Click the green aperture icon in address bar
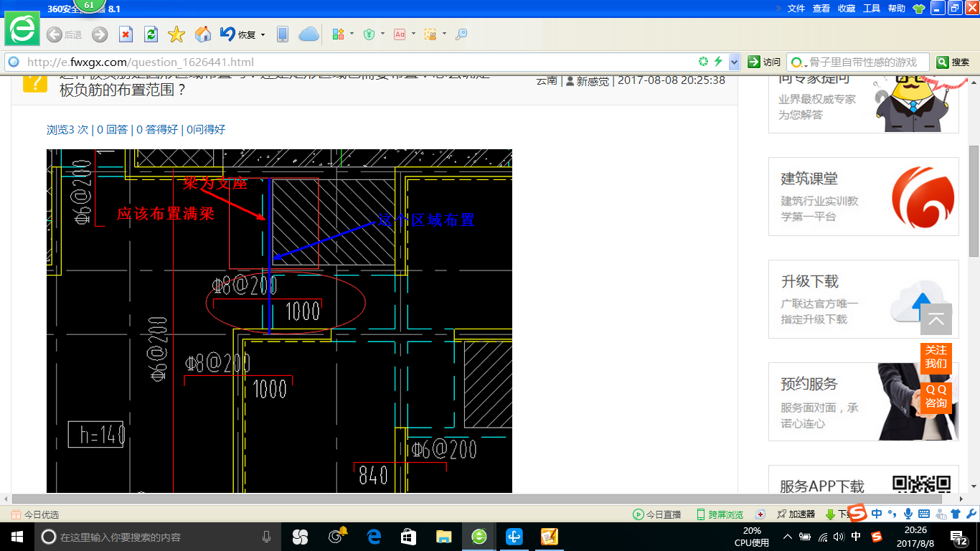The width and height of the screenshot is (980, 551). pos(704,62)
